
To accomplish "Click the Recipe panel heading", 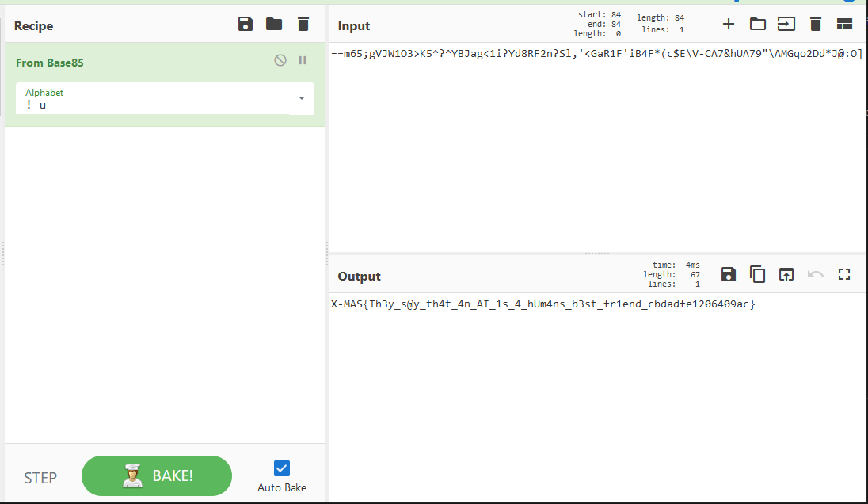I will (x=34, y=26).
